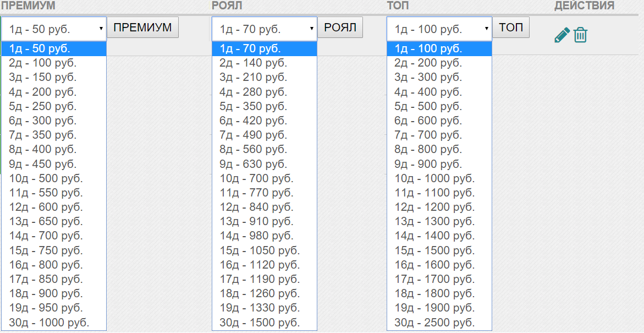Image resolution: width=644 pixels, height=333 pixels.
Task: Pick '30д - 1500 руб.' option
Action: (x=265, y=322)
